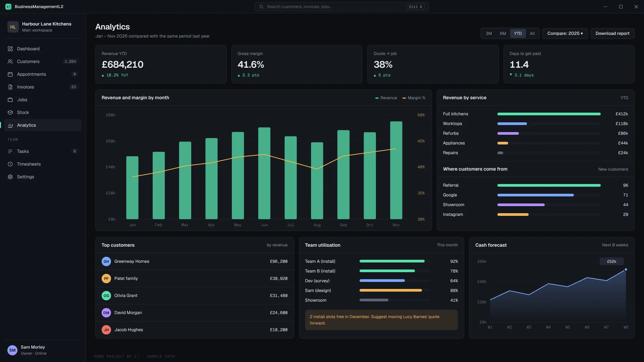Click the Tasks list icon
The width and height of the screenshot is (644, 362).
[x=10, y=152]
